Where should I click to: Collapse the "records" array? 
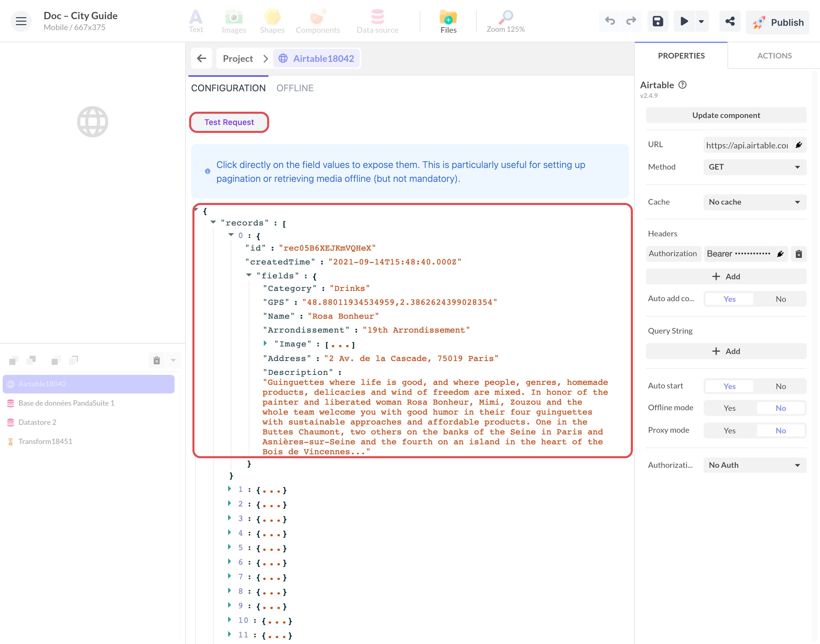click(x=213, y=222)
